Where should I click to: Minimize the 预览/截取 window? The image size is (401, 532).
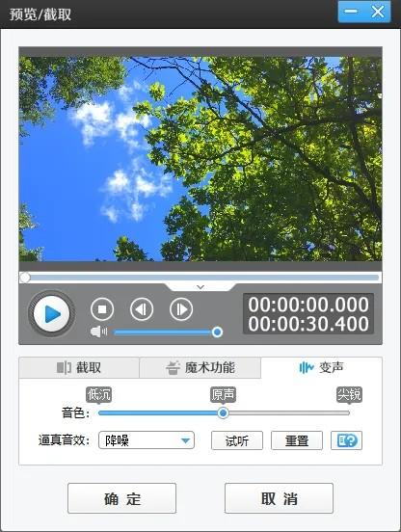pyautogui.click(x=351, y=12)
